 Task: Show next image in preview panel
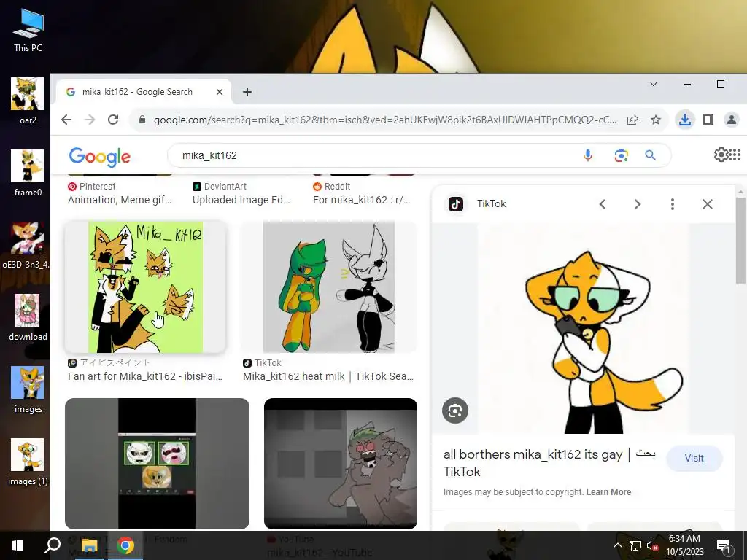pos(638,204)
